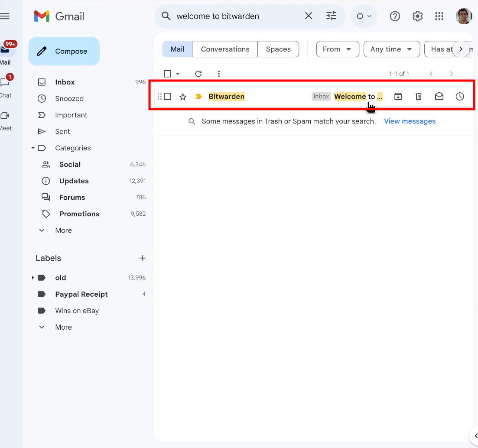Open the Meet section in the left rail
This screenshot has width=478, height=448.
(x=5, y=121)
